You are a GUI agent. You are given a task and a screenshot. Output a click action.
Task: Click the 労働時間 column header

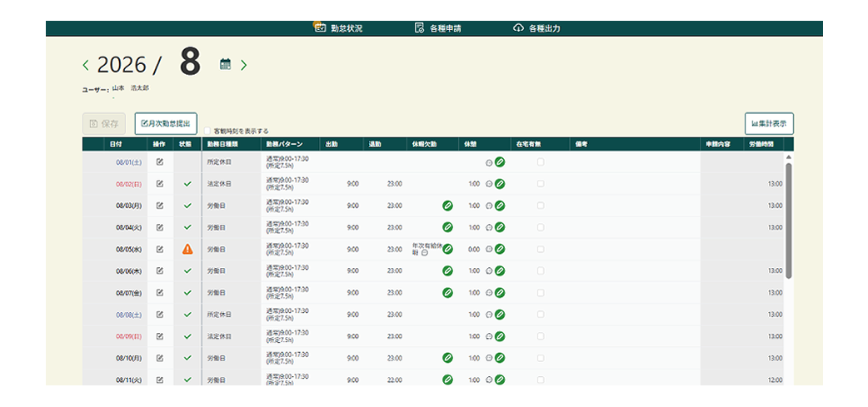coord(763,144)
